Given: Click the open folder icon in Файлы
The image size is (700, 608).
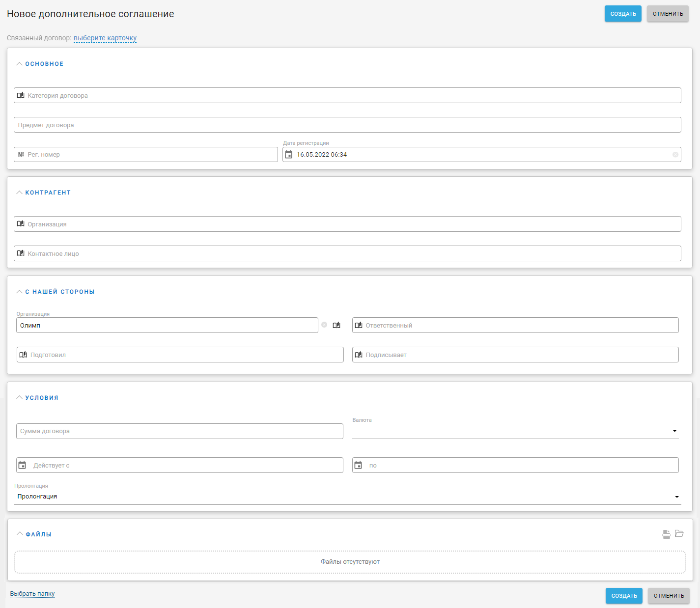Looking at the screenshot, I should (x=679, y=533).
